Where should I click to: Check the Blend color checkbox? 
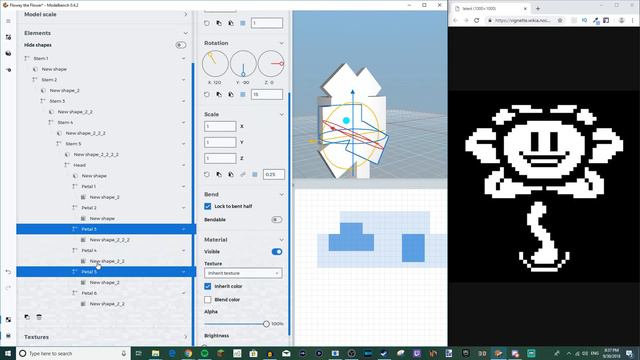[207, 300]
